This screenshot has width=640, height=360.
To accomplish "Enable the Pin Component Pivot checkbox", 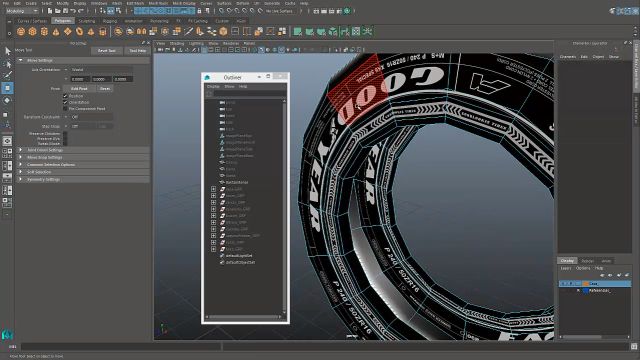I will (65, 109).
